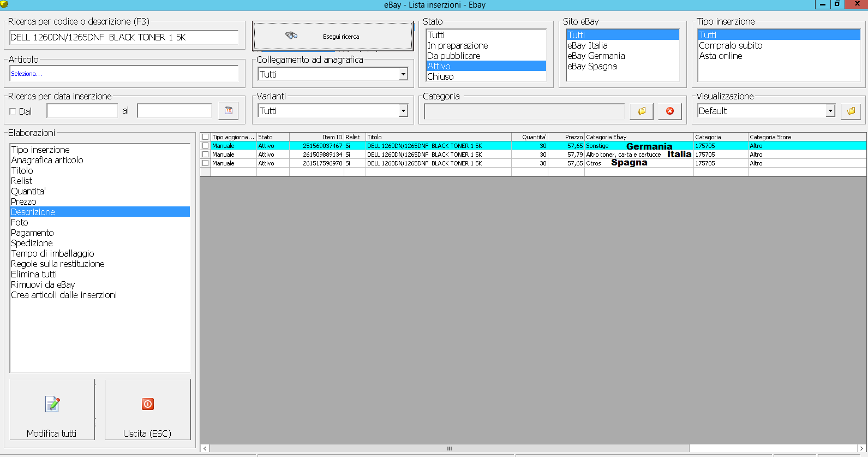Click the Categoria text field
Viewport: 868px width, 457px height.
(524, 111)
